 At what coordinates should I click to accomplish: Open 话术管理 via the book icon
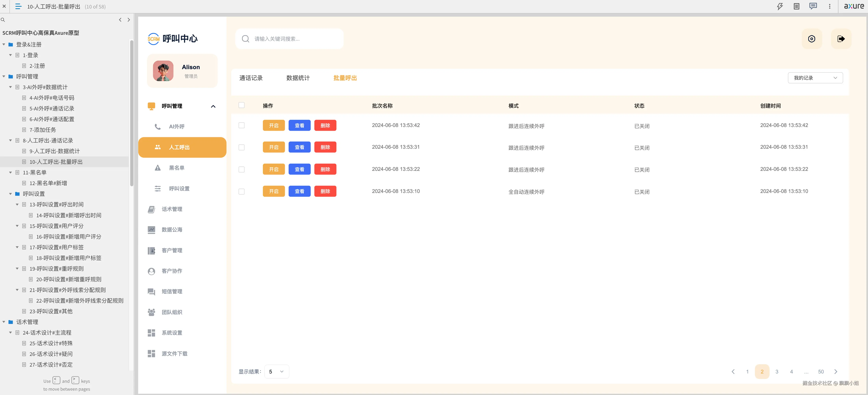151,209
